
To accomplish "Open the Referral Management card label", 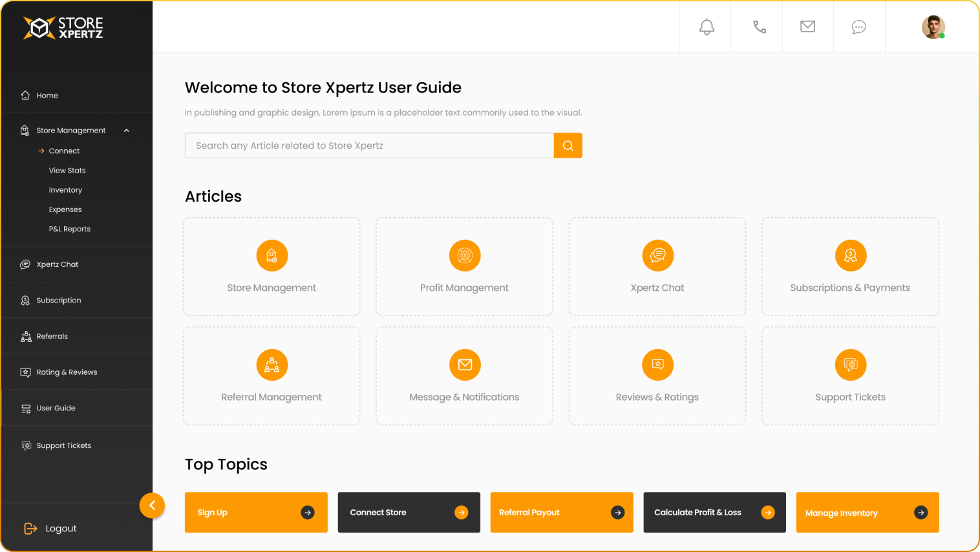I will click(272, 397).
